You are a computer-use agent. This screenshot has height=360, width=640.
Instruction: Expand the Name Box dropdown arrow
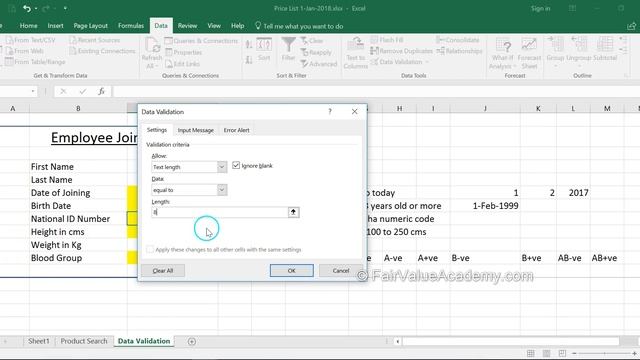pos(33,91)
